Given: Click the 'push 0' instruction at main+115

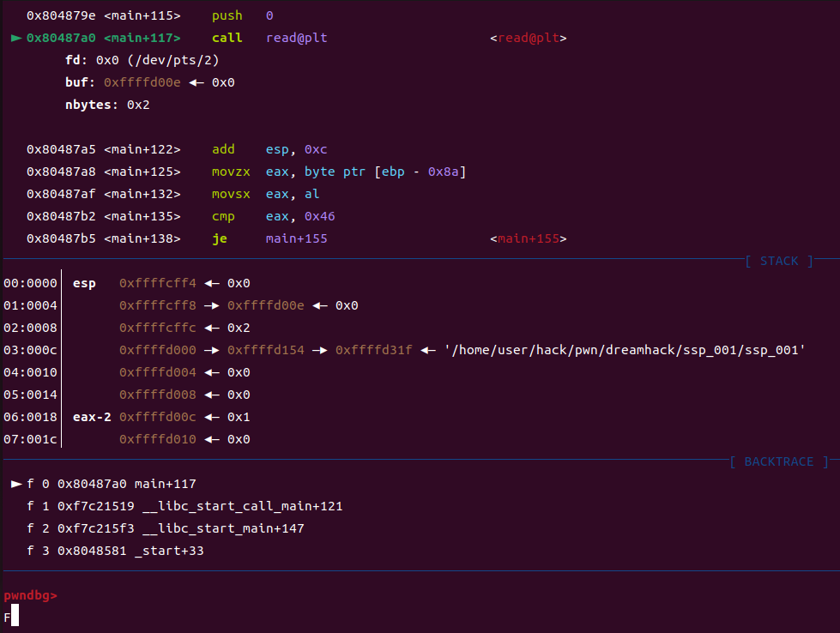Looking at the screenshot, I should [x=242, y=15].
